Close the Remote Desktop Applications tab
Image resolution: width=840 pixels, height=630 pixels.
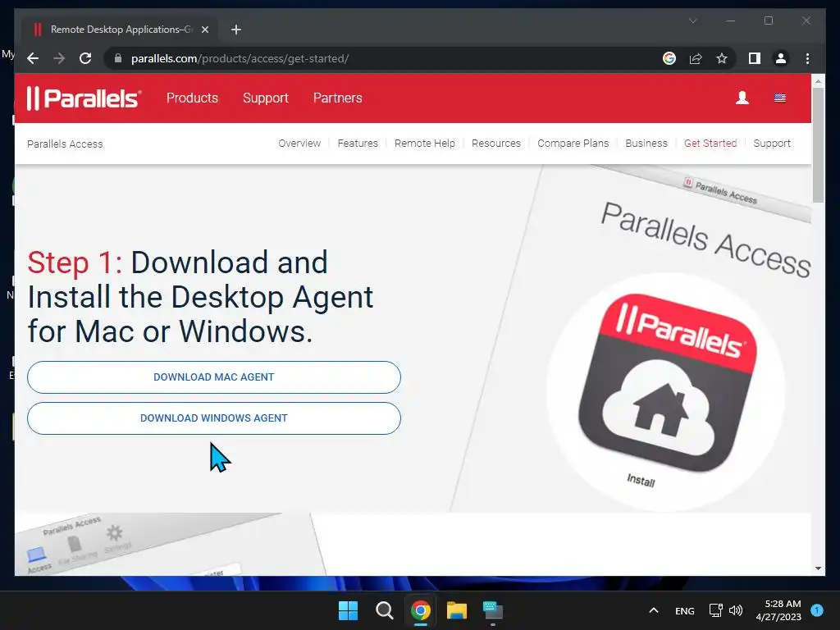pyautogui.click(x=204, y=30)
